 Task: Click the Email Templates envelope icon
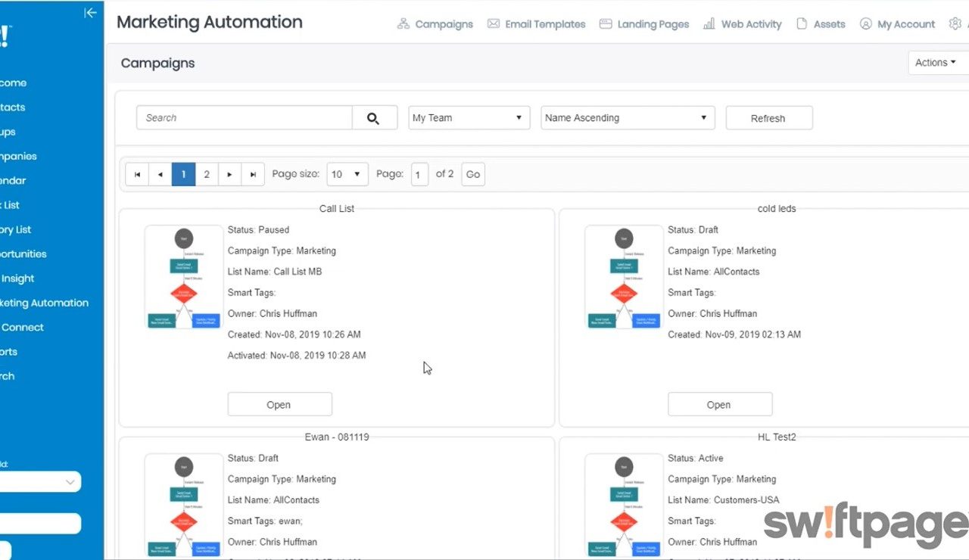493,24
